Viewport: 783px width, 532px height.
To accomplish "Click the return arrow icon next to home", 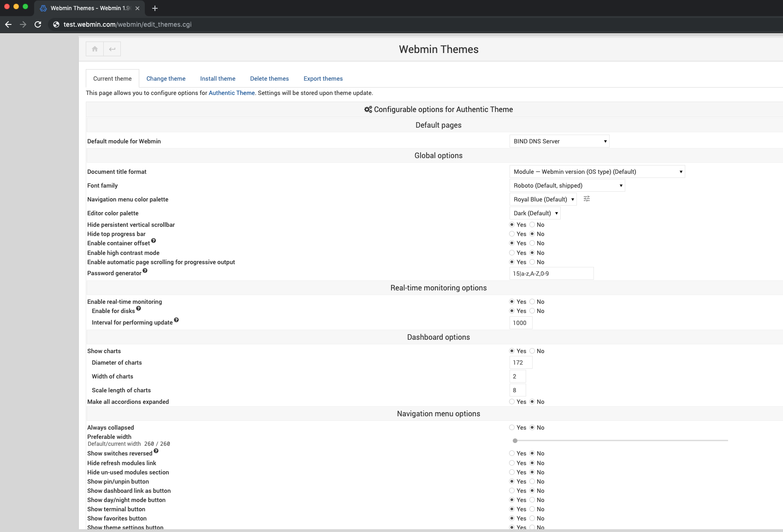I will (112, 49).
